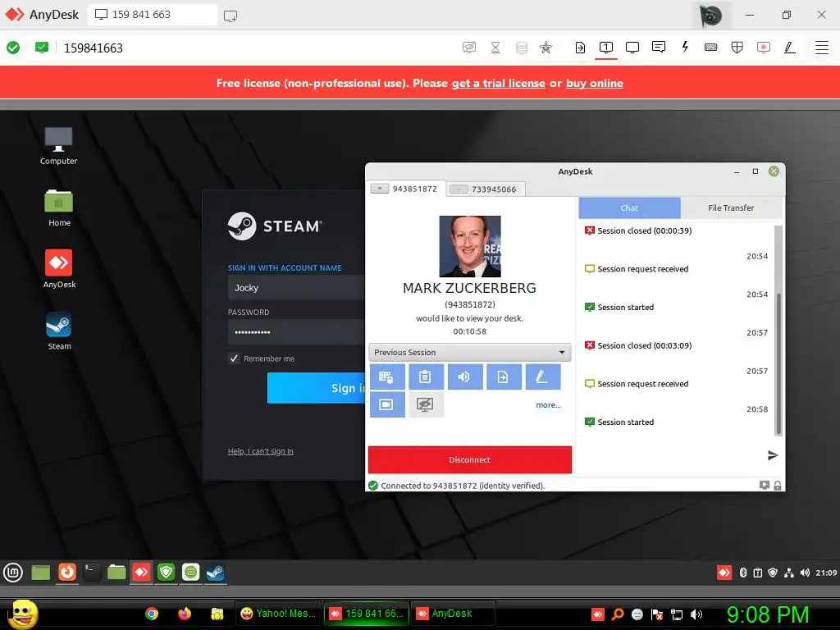Open the AnyDesk desktop icon
This screenshot has height=630, width=840.
[59, 269]
